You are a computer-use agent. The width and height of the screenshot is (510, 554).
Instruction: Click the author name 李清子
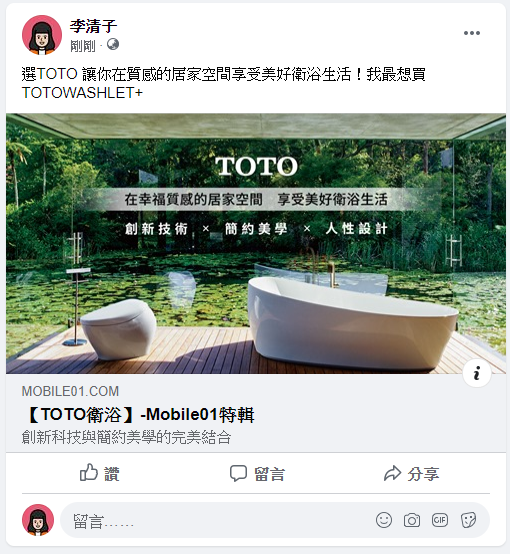93,26
